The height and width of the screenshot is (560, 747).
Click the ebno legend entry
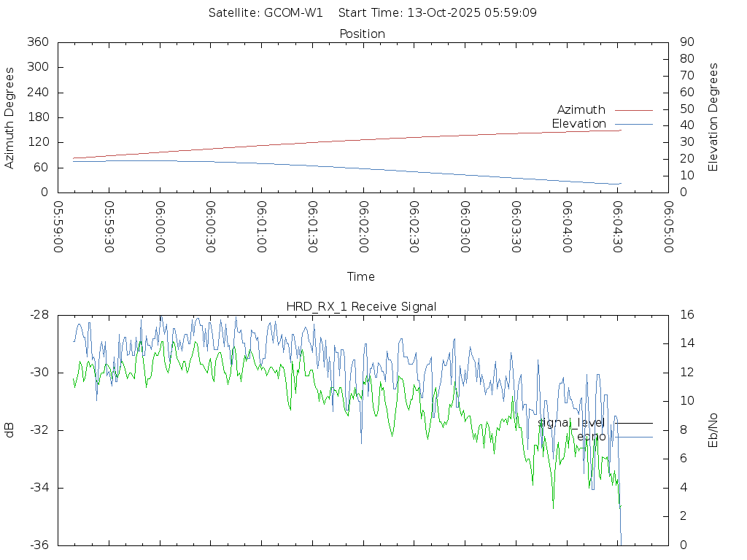point(591,437)
